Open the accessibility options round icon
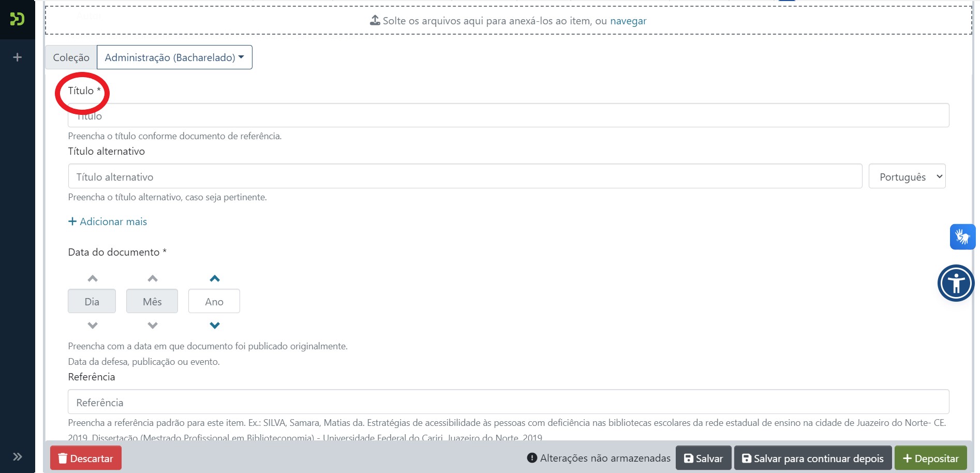The width and height of the screenshot is (980, 473). coord(956,283)
